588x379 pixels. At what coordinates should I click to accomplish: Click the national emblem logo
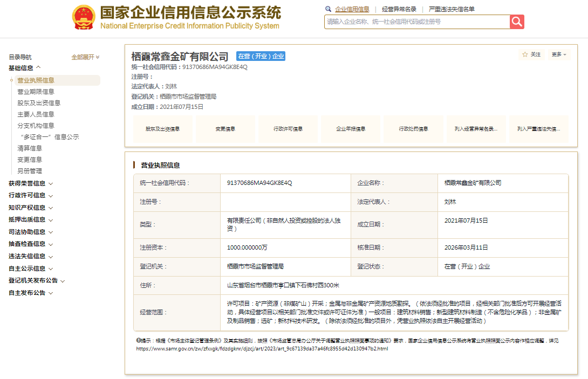click(83, 18)
